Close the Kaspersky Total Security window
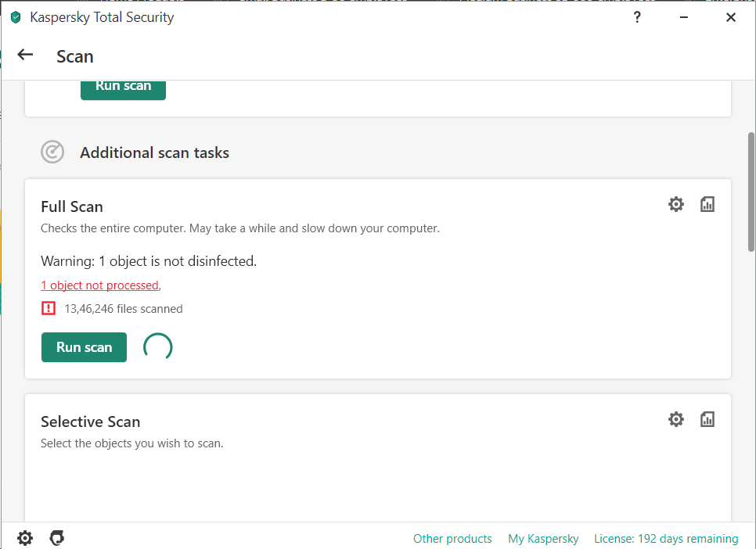Viewport: 756px width, 549px height. [x=731, y=17]
